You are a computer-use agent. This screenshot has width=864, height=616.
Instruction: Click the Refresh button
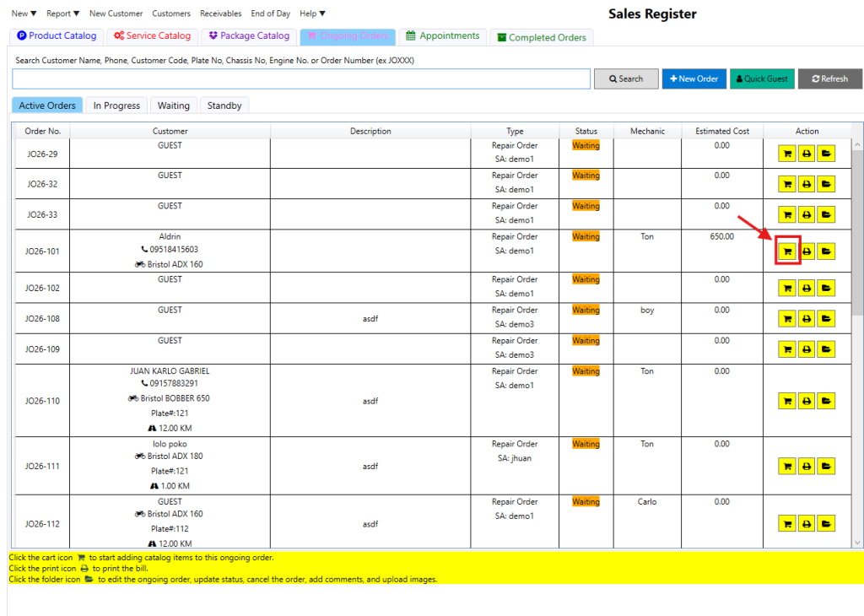829,78
